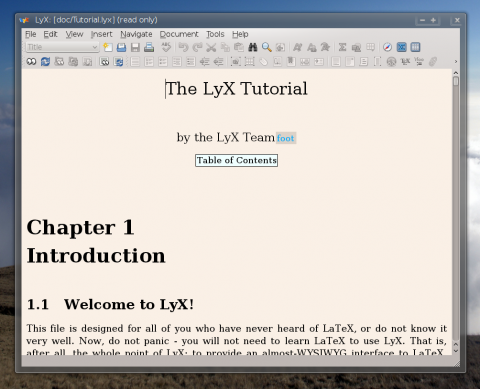Open Find and Replace binoculars icon
The width and height of the screenshot is (480, 389).
pyautogui.click(x=253, y=47)
